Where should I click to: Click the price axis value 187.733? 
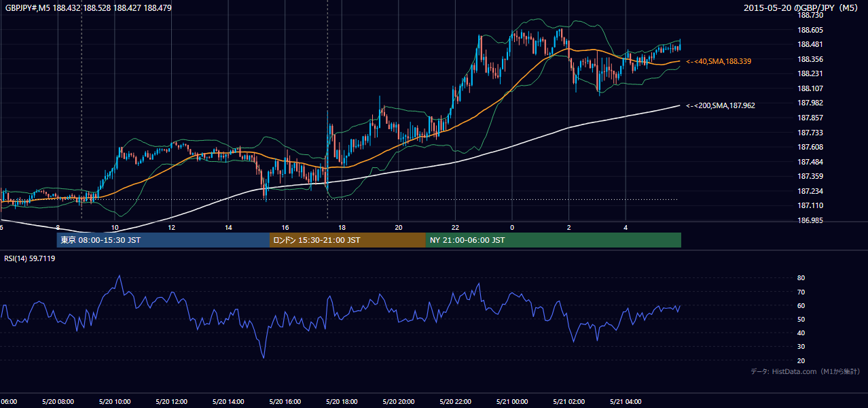810,133
